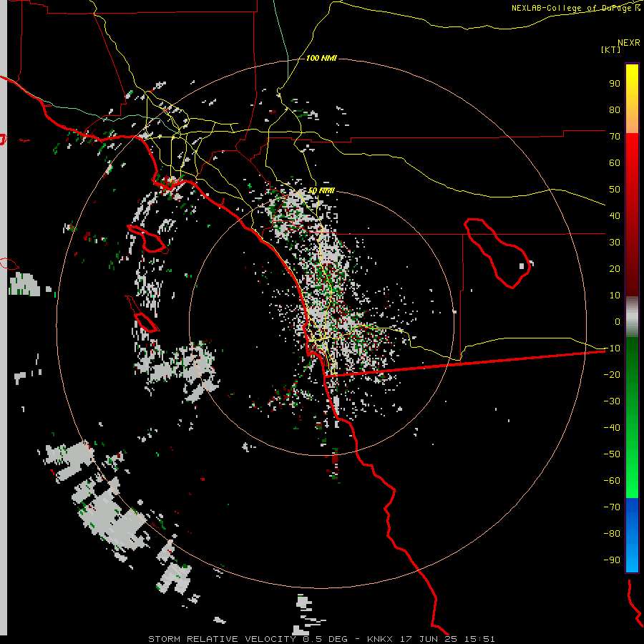Click the Salton Sea outline on the map
The image size is (644, 644).
(497, 253)
